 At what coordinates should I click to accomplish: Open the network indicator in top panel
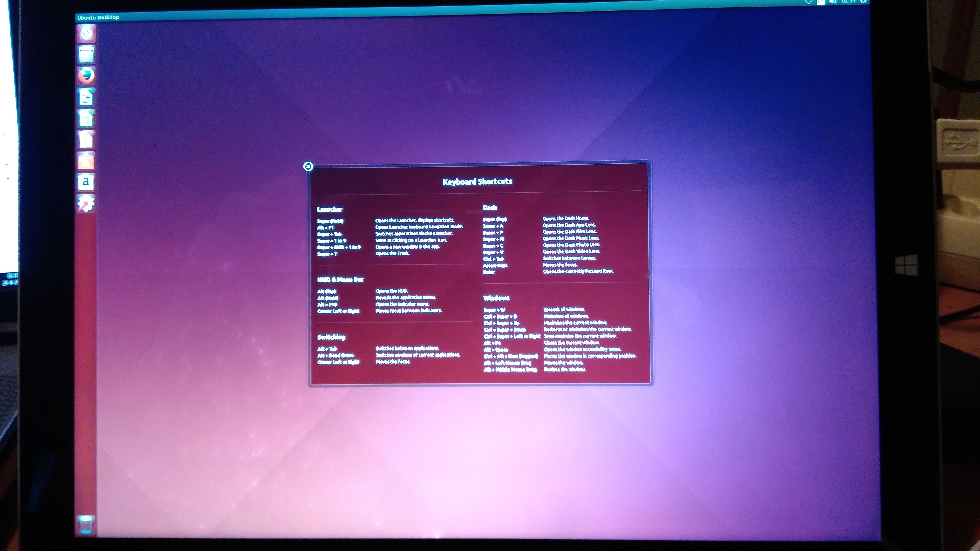pyautogui.click(x=808, y=2)
